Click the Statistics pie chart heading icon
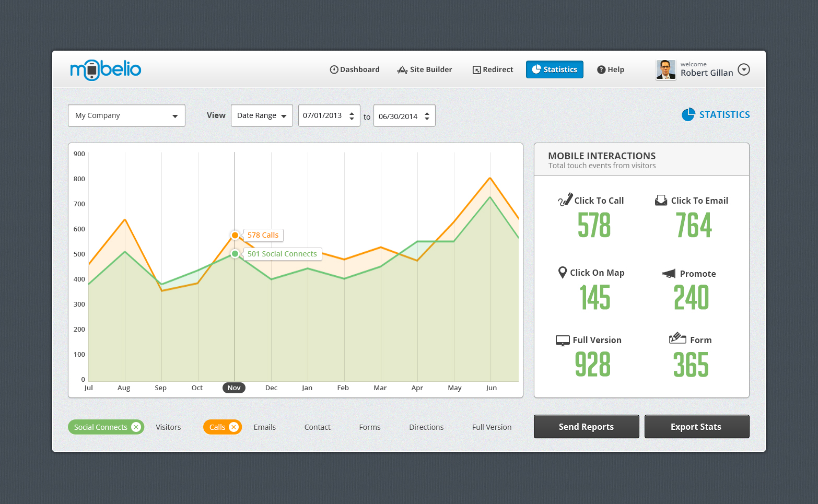The height and width of the screenshot is (504, 818). (x=688, y=115)
